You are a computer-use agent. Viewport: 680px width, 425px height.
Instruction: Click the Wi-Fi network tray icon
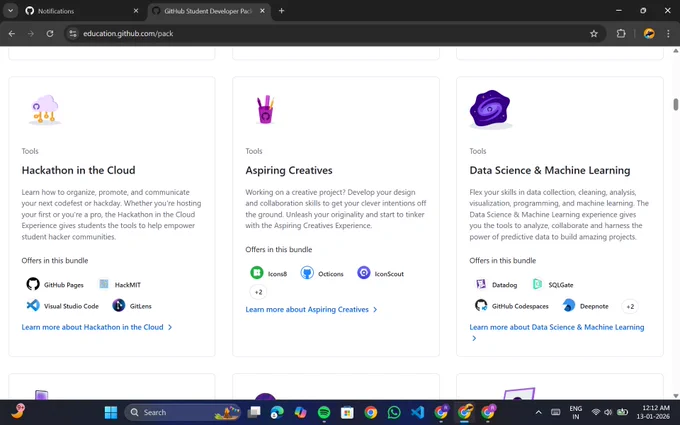[x=596, y=412]
